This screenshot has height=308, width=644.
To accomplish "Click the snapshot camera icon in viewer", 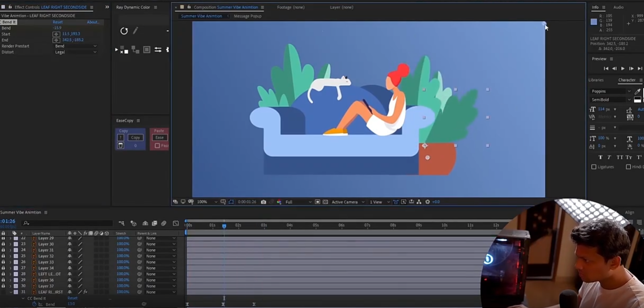I will [x=263, y=202].
